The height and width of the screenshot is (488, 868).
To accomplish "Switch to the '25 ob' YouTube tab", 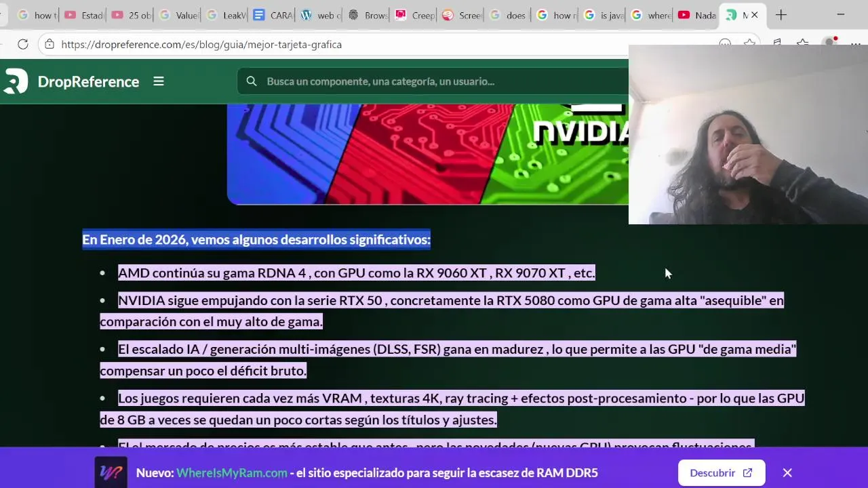I will pos(131,15).
